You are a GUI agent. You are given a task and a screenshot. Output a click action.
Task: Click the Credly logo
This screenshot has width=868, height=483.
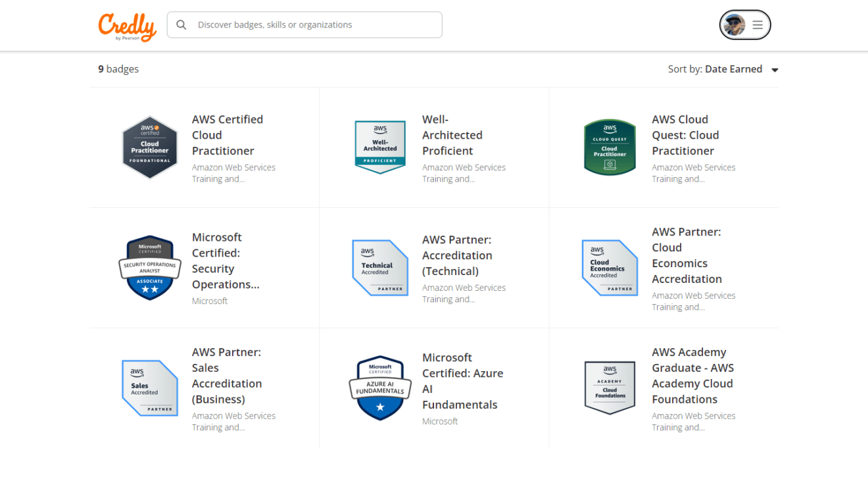pyautogui.click(x=127, y=26)
